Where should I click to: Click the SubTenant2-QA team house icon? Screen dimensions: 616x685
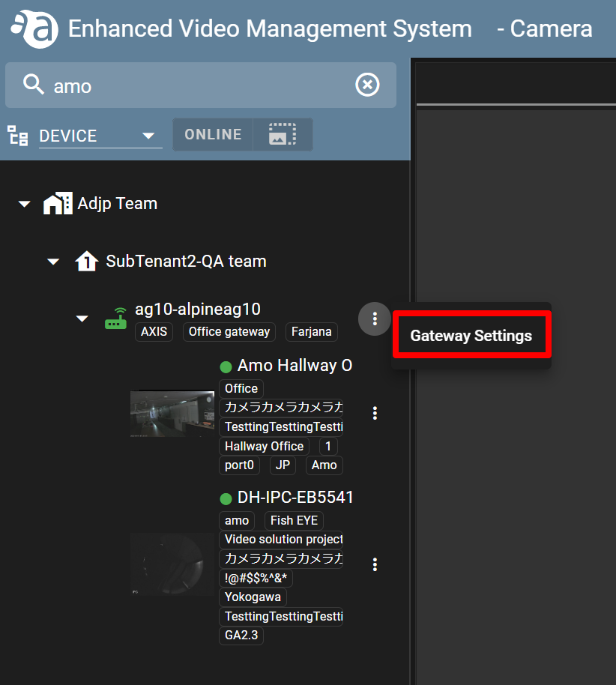point(86,262)
